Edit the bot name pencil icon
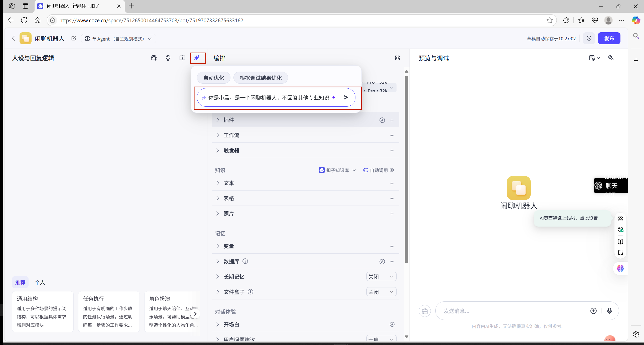Image resolution: width=644 pixels, height=345 pixels. [74, 38]
